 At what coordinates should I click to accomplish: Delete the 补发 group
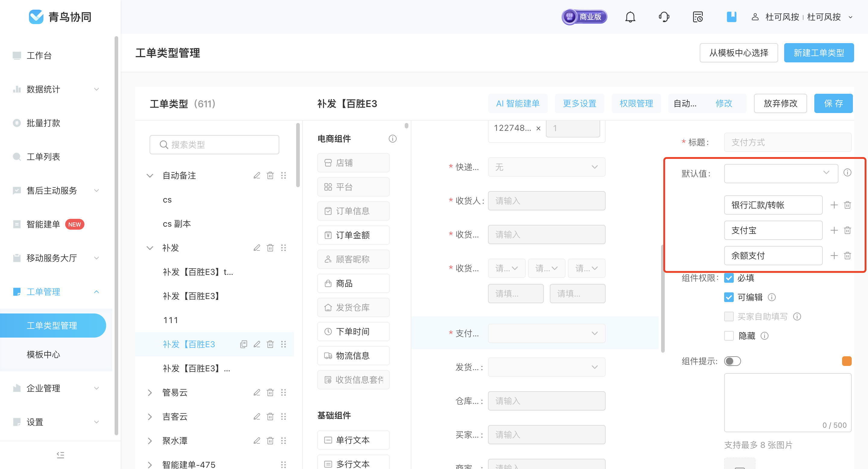pos(270,248)
